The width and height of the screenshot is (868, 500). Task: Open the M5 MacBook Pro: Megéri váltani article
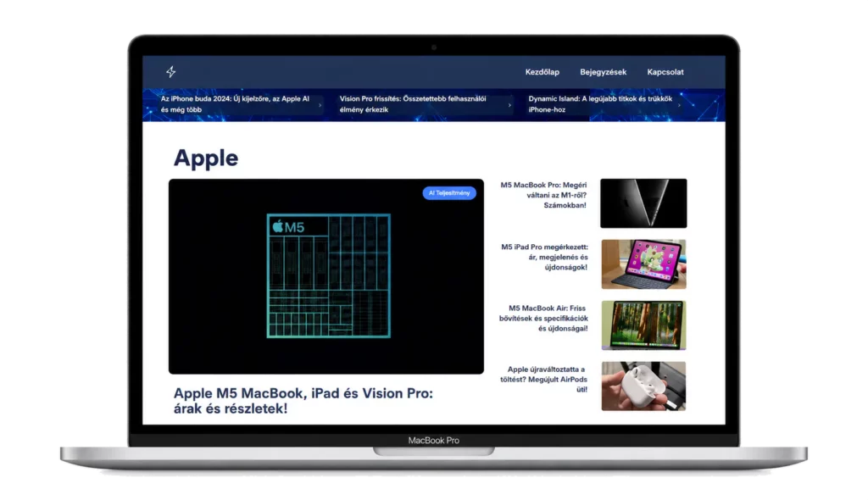pos(543,195)
